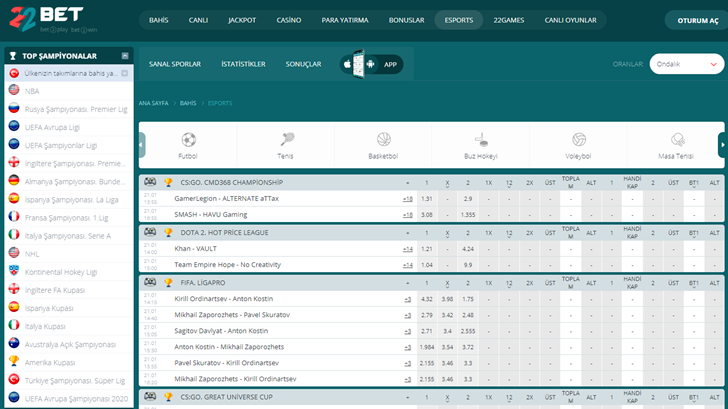Select the Voleybol sport icon
Image resolution: width=728 pixels, height=409 pixels.
(578, 139)
